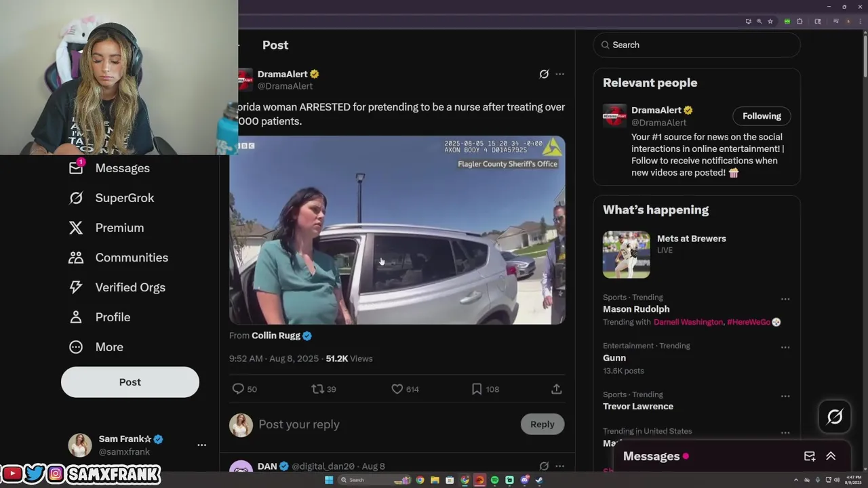Open the Gunn trend options menu
The image size is (868, 488).
(x=785, y=348)
